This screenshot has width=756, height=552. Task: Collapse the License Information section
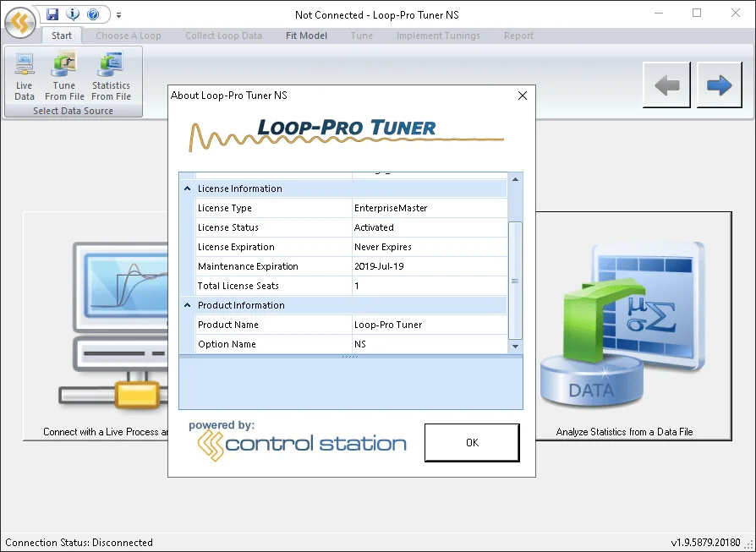coord(187,189)
